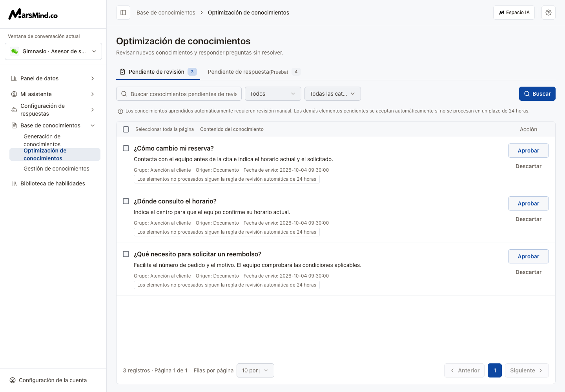The width and height of the screenshot is (565, 392).
Task: Select 'Optimización de conocimientos' menu item
Action: pos(55,154)
